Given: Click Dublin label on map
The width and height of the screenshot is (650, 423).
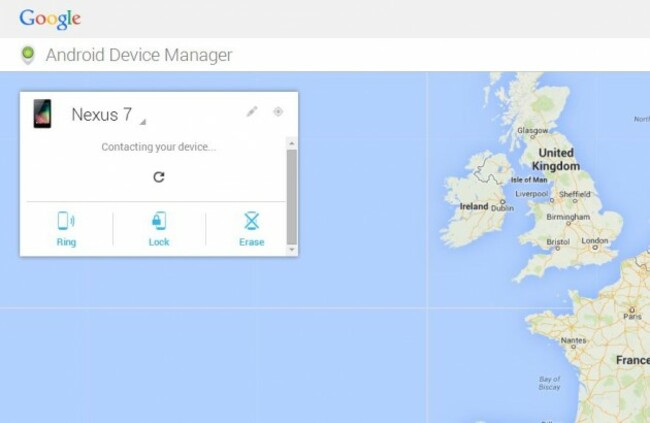Looking at the screenshot, I should pos(502,208).
